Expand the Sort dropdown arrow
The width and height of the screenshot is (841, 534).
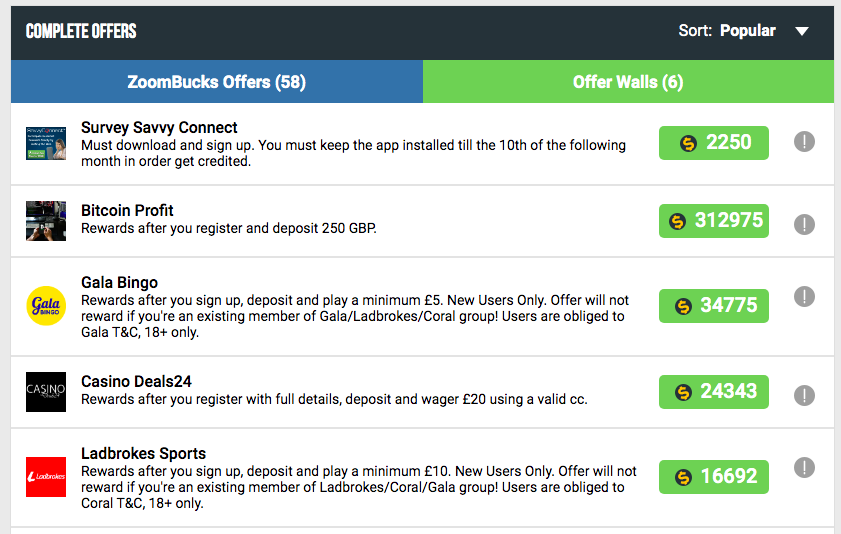(802, 31)
